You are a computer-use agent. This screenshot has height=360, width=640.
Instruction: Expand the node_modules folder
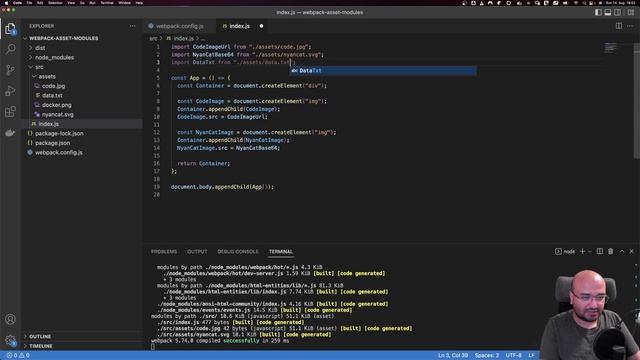click(82, 58)
